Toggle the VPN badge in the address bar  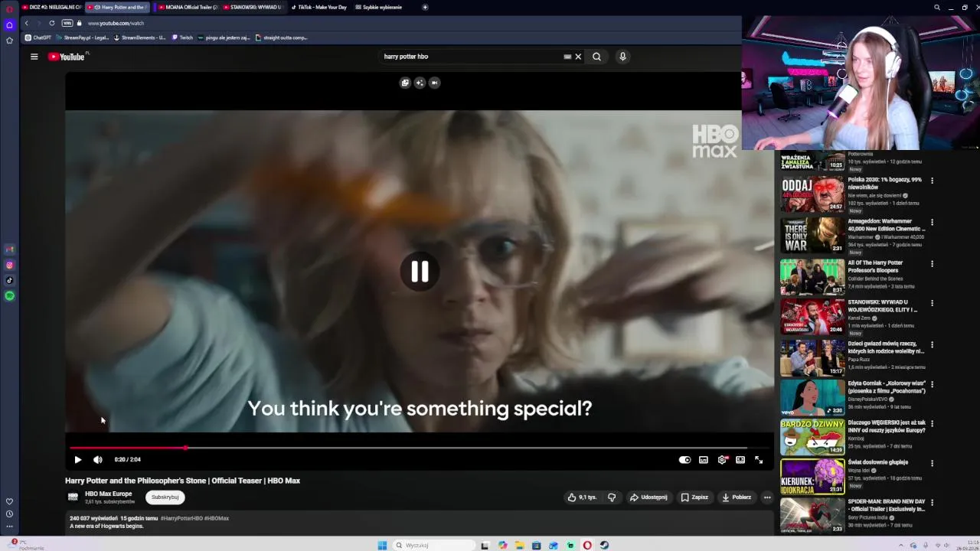click(x=67, y=23)
